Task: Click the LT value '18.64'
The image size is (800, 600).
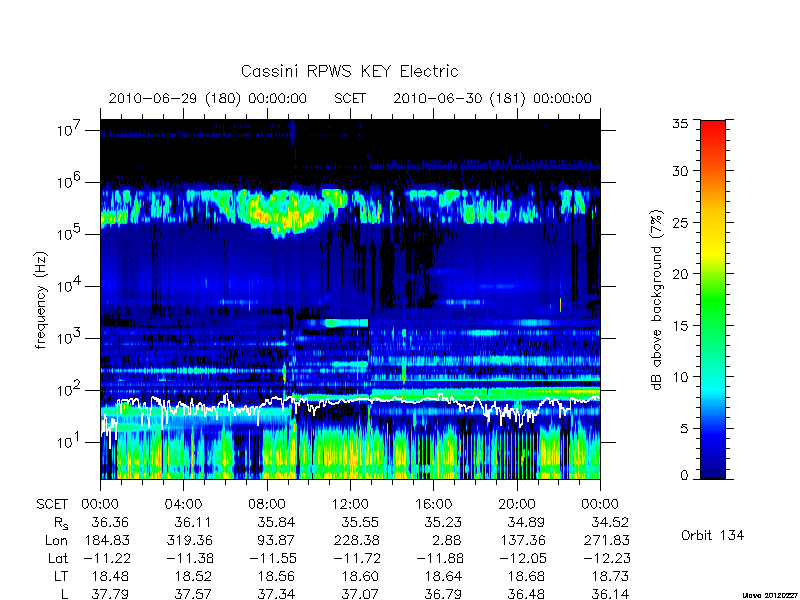Action: 443,576
